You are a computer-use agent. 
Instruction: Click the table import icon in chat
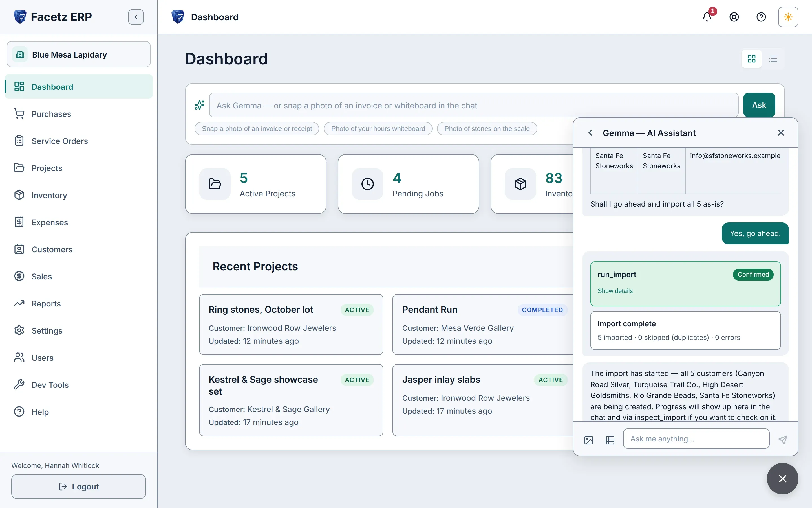point(610,440)
